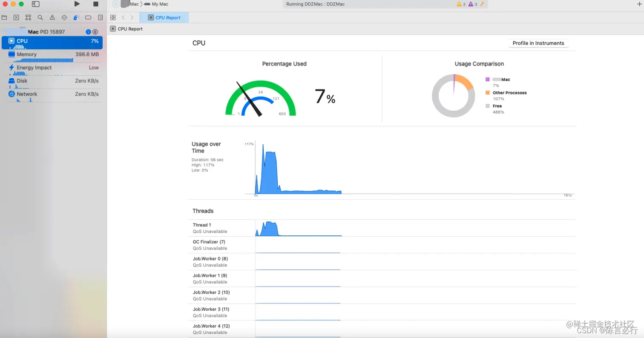Open the Breakpoint navigator
Viewport: 644px width, 338px height.
tap(88, 17)
